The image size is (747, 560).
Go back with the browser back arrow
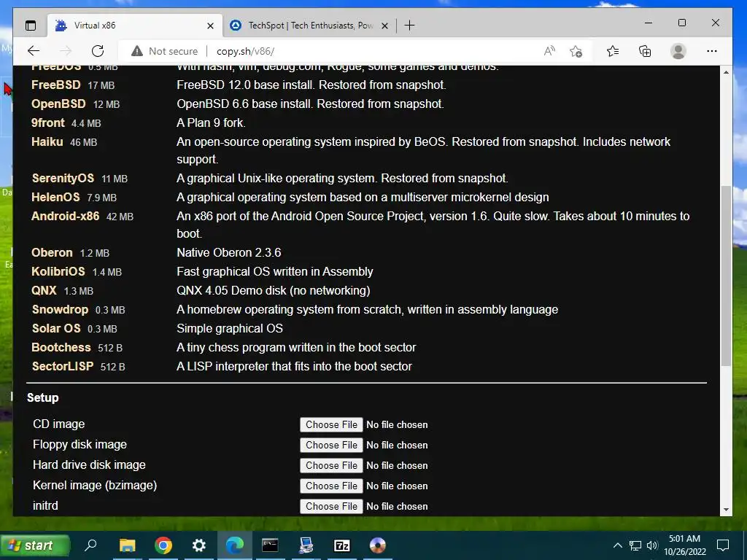34,51
